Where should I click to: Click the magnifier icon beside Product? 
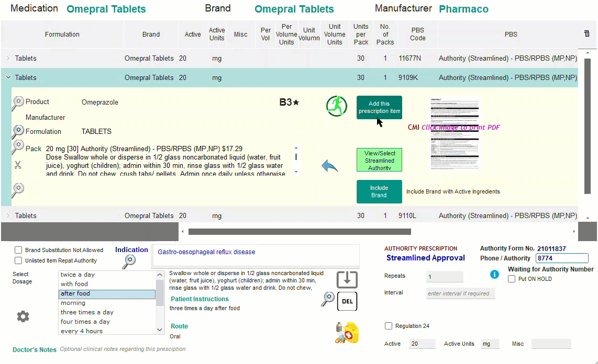[18, 103]
